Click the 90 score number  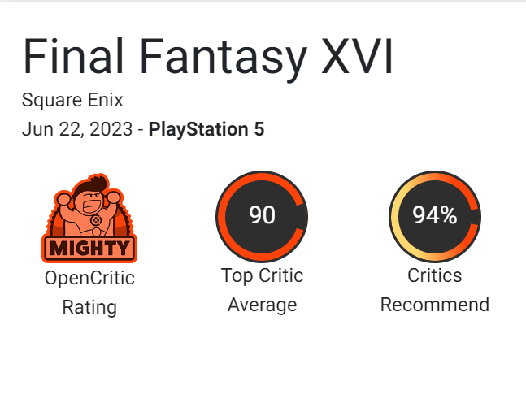coord(262,215)
